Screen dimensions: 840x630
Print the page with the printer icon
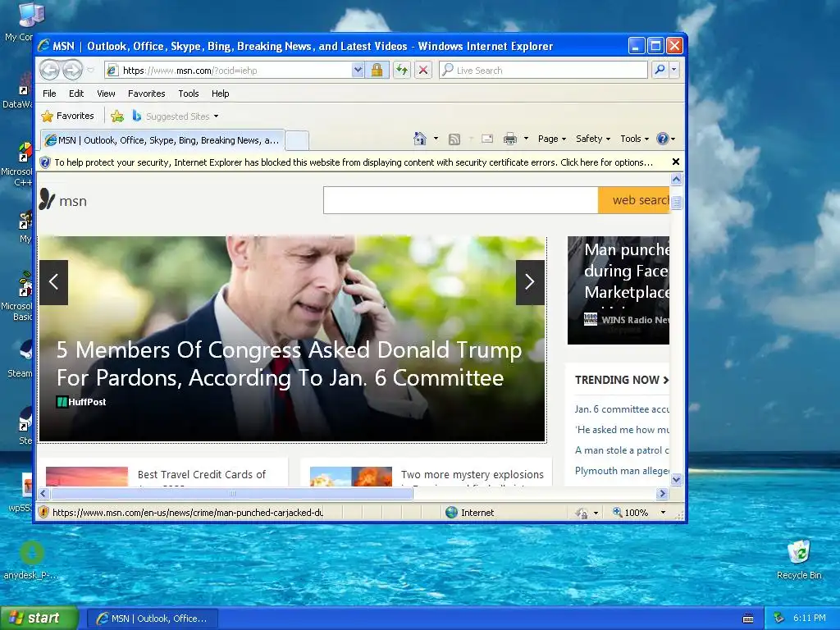[510, 139]
